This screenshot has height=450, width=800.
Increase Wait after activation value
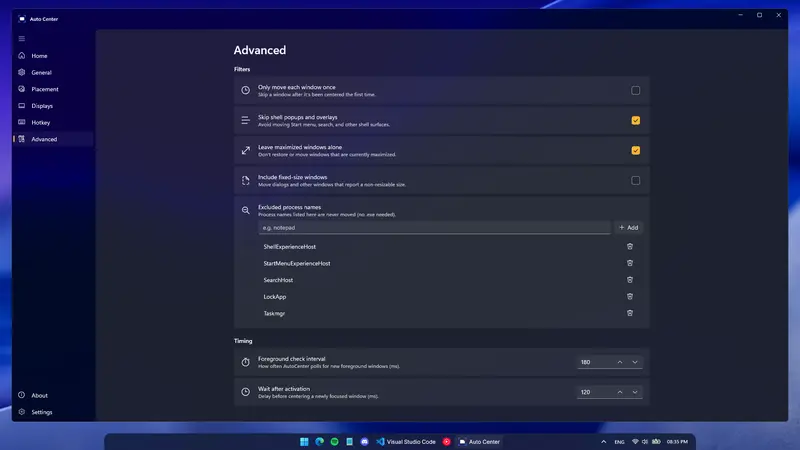click(620, 392)
